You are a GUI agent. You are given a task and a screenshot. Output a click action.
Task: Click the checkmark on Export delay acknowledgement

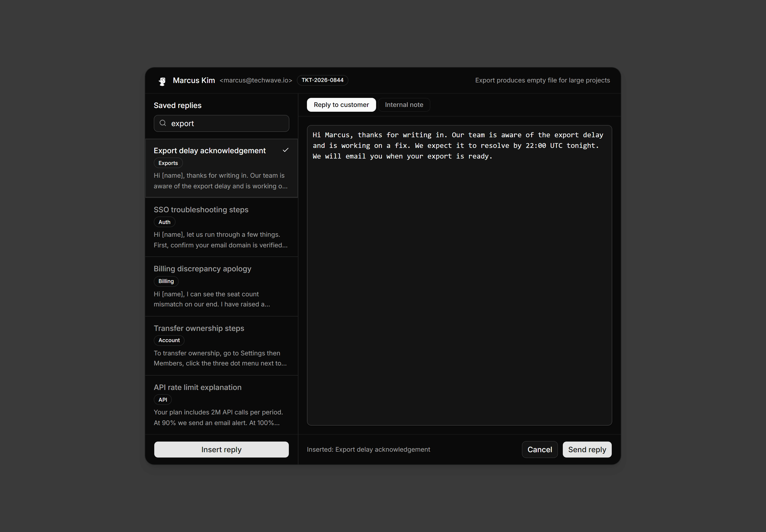pos(286,150)
